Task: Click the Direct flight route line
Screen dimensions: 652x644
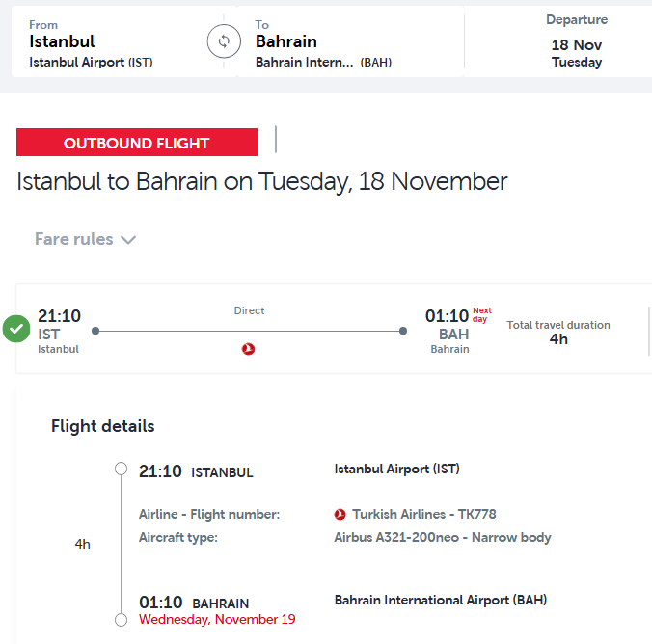Action: [x=249, y=331]
